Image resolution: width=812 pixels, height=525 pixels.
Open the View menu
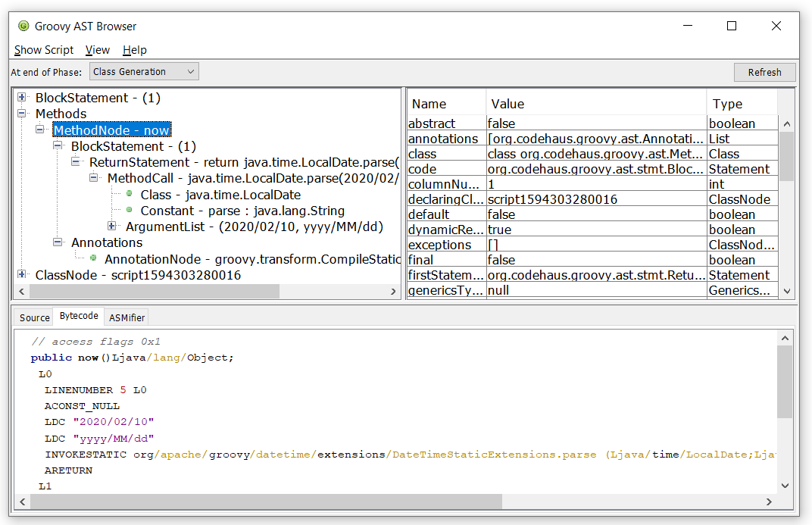(98, 50)
